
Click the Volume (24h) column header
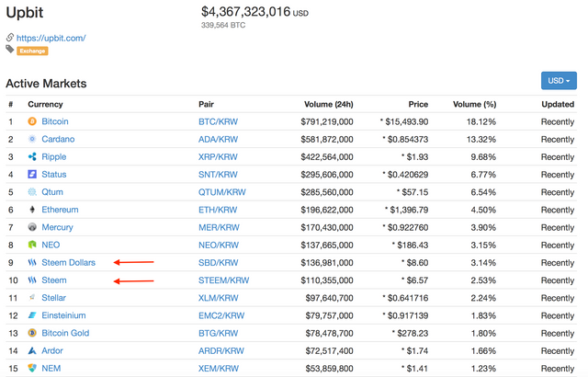[x=329, y=104]
